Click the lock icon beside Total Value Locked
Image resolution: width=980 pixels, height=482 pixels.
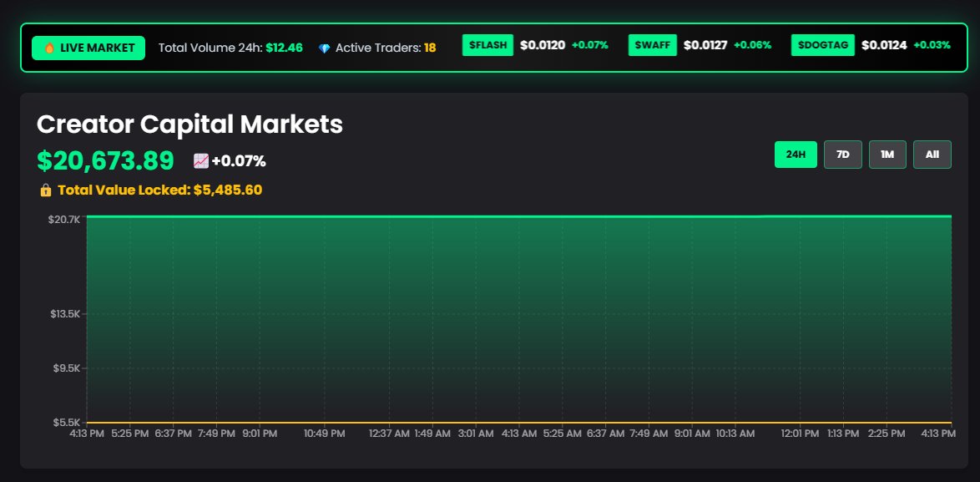click(46, 190)
